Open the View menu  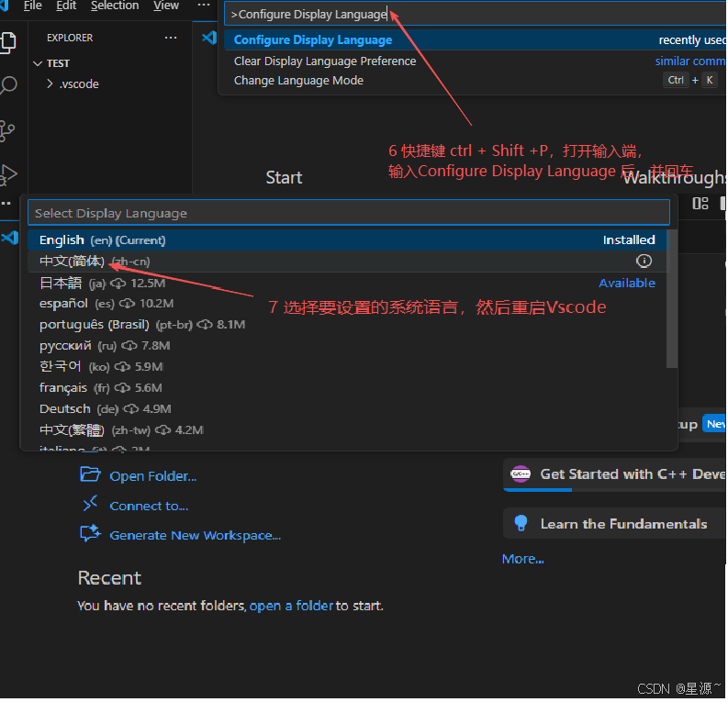coord(166,6)
